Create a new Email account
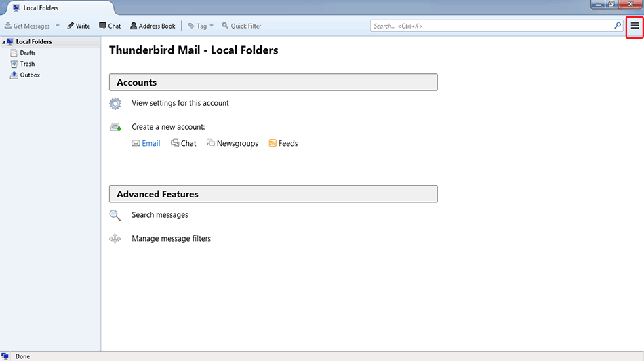Image resolution: width=644 pixels, height=361 pixels. coord(151,143)
